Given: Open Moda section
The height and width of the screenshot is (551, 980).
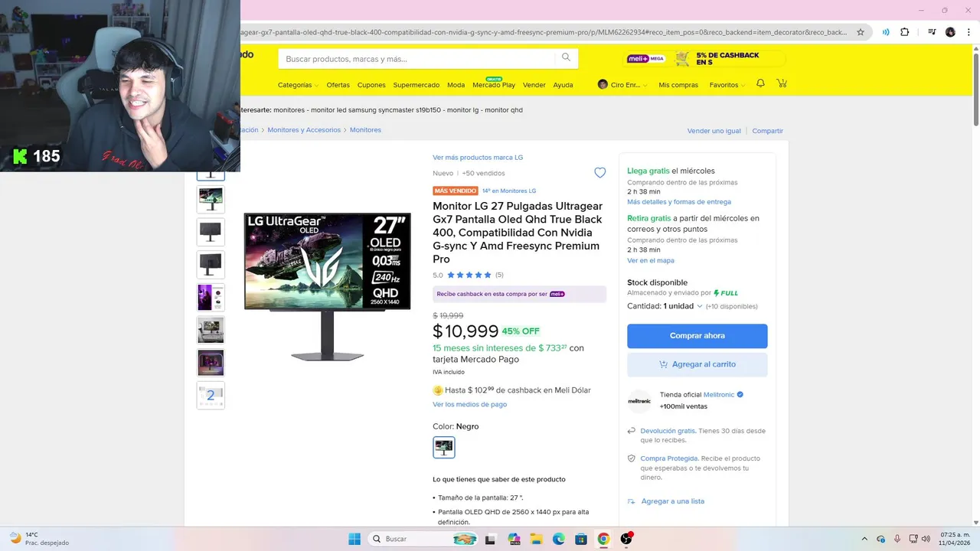Looking at the screenshot, I should 456,85.
